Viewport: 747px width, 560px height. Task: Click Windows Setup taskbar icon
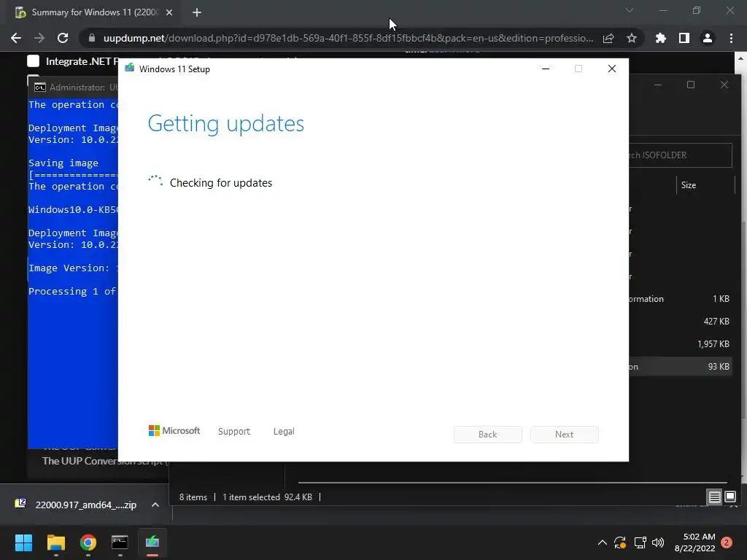click(152, 542)
